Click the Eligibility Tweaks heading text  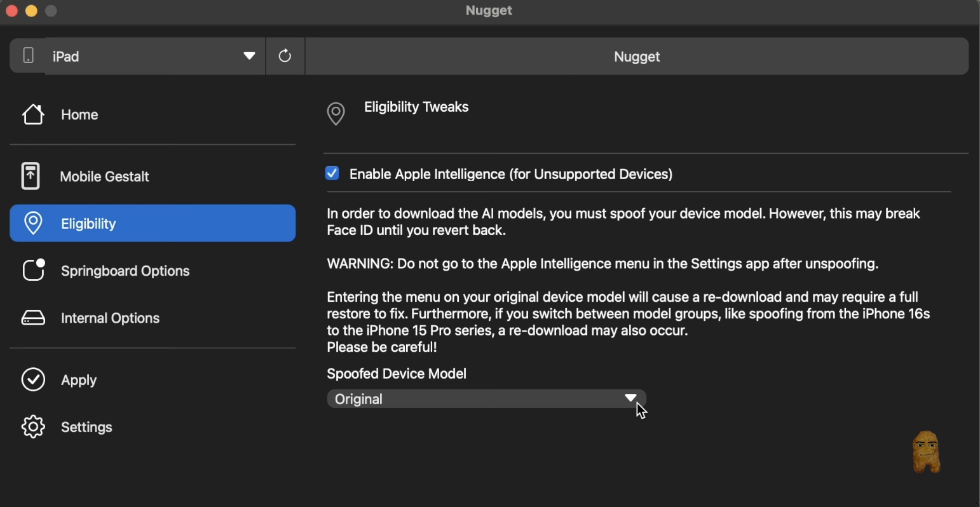pos(416,107)
